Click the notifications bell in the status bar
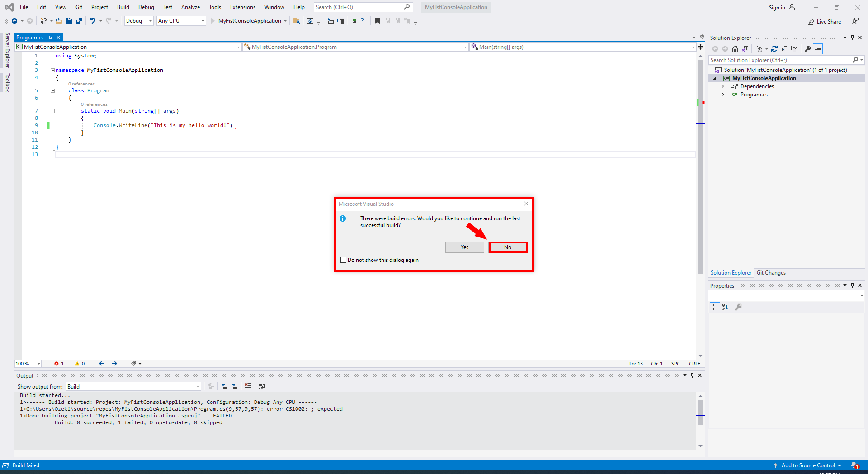 (854, 465)
